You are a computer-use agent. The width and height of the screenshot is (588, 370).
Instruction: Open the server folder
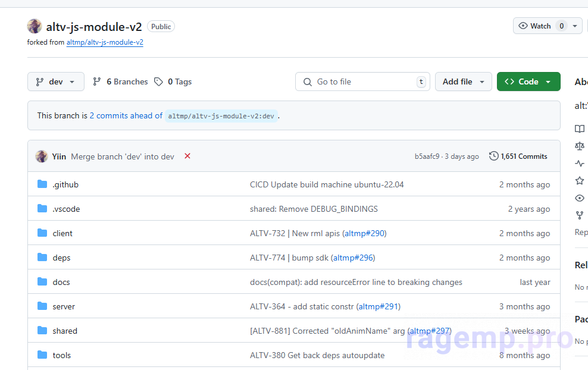pos(64,306)
